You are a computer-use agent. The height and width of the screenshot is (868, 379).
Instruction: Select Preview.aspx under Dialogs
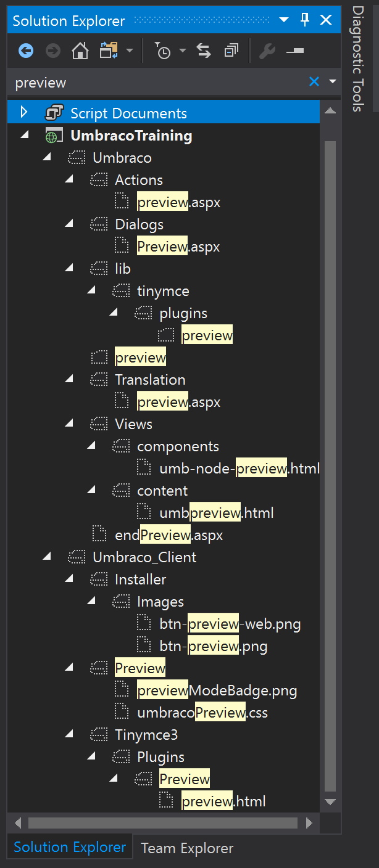179,247
